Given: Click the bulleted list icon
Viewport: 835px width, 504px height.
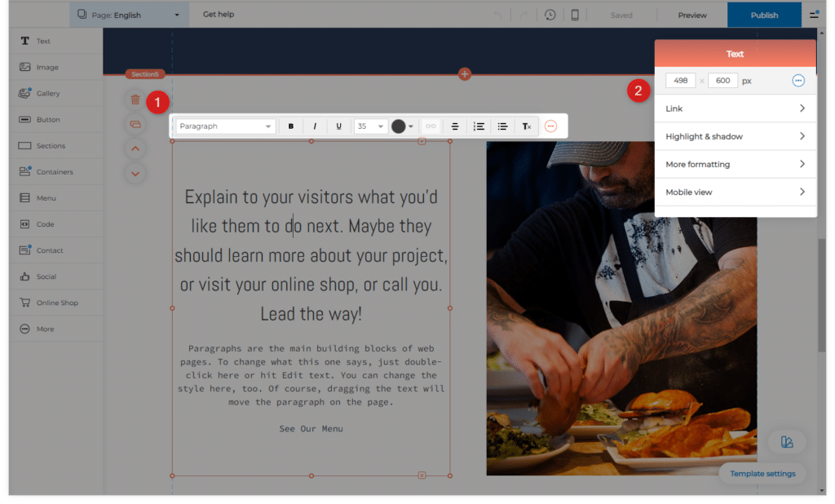Looking at the screenshot, I should [x=503, y=126].
